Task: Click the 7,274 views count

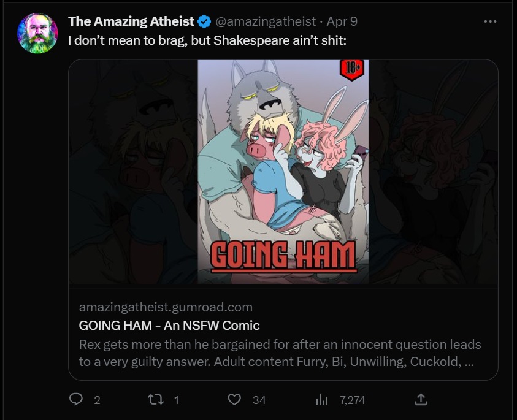Action: [353, 400]
